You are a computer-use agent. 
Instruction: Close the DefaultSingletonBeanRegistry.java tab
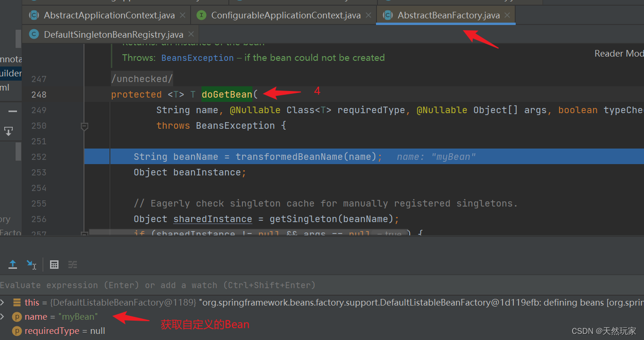point(191,34)
